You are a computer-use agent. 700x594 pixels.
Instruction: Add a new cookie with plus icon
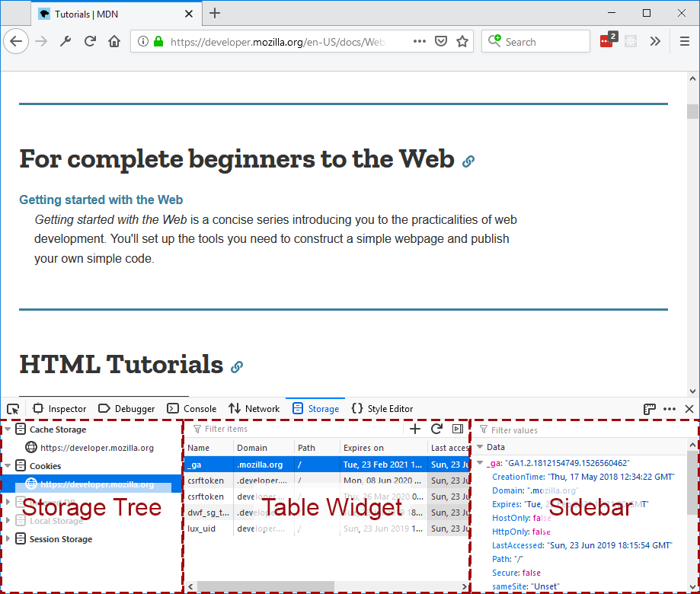click(415, 429)
